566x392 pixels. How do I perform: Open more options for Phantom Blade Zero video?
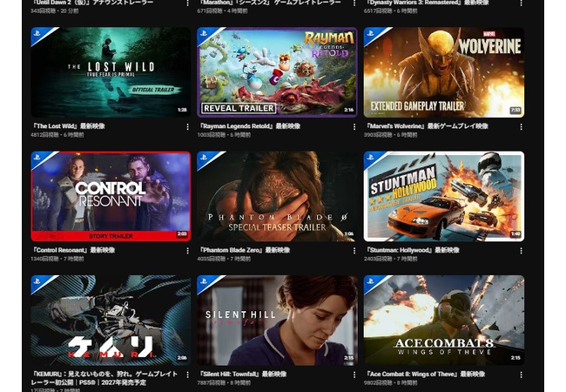tap(354, 251)
